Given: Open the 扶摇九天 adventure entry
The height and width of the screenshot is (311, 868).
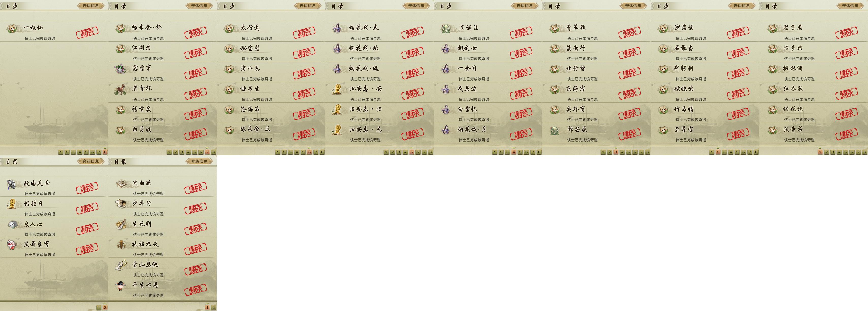Looking at the screenshot, I should click(x=163, y=248).
